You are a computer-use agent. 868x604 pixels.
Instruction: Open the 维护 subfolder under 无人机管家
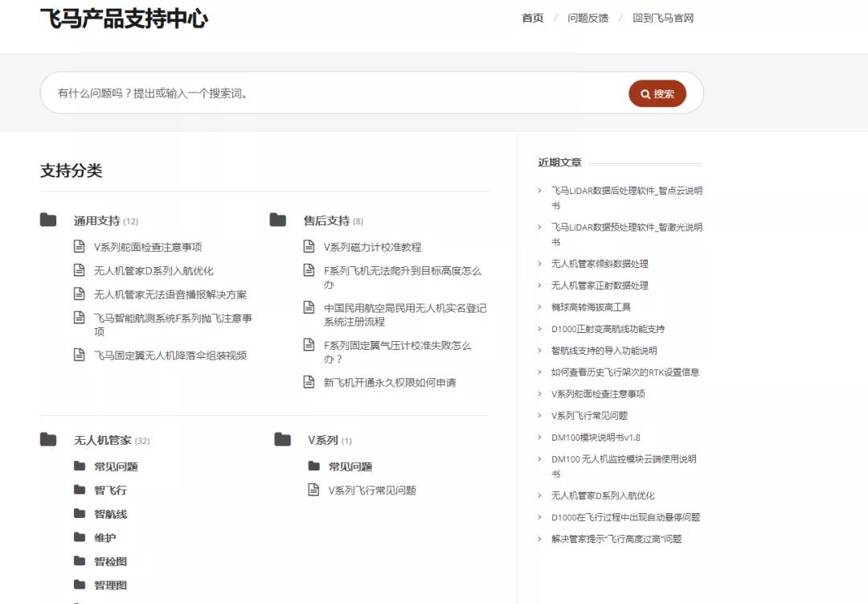pos(104,537)
